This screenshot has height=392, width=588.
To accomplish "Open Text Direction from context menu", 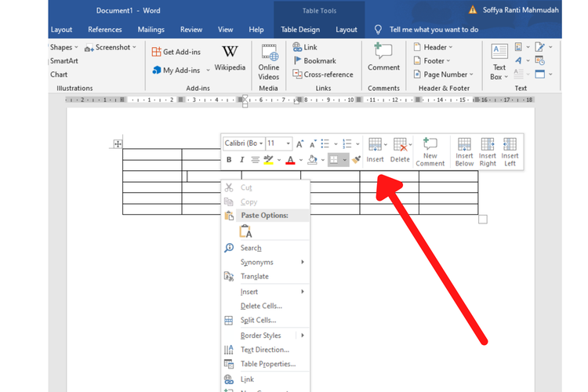I will [266, 350].
